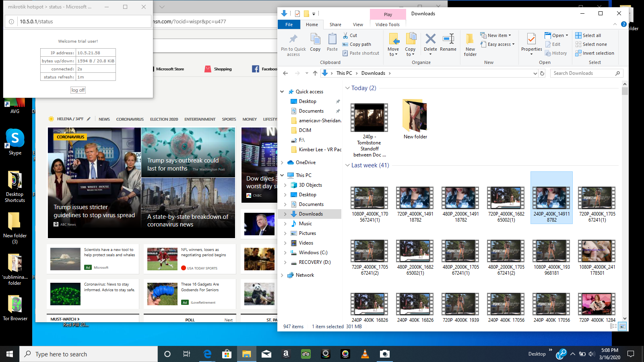Click Pin to Quick access icon
The height and width of the screenshot is (362, 644).
pos(293,44)
